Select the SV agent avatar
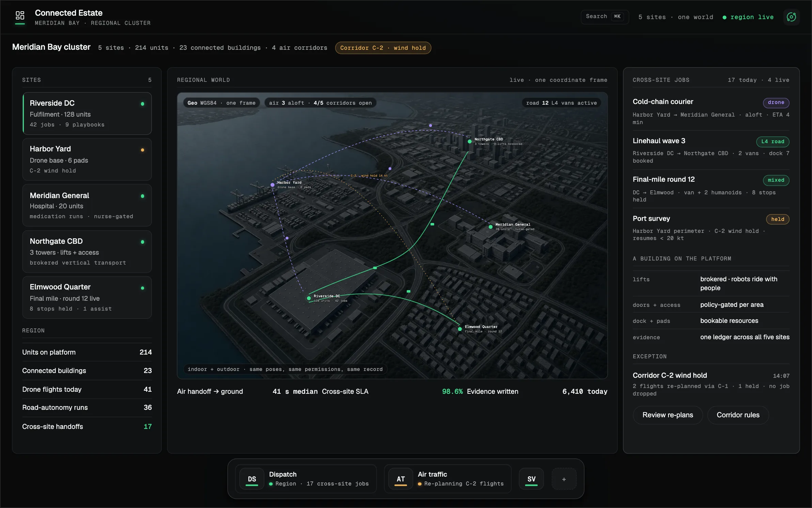812x508 pixels. click(531, 479)
